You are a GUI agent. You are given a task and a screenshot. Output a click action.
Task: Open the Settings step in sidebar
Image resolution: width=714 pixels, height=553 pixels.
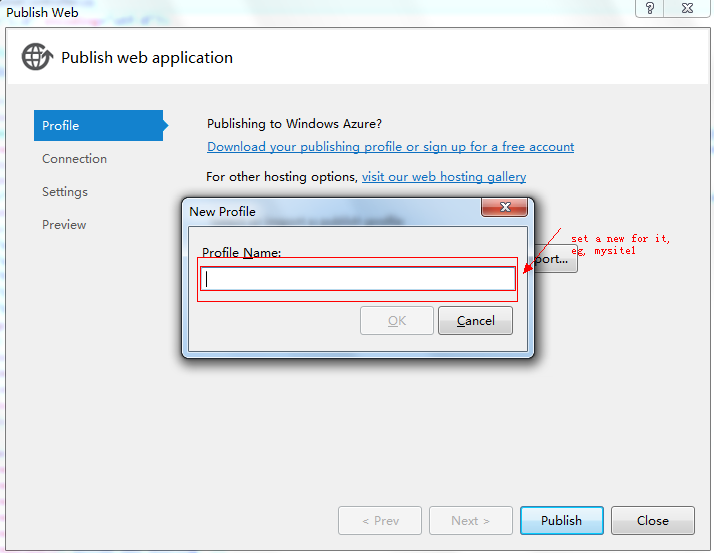coord(65,192)
